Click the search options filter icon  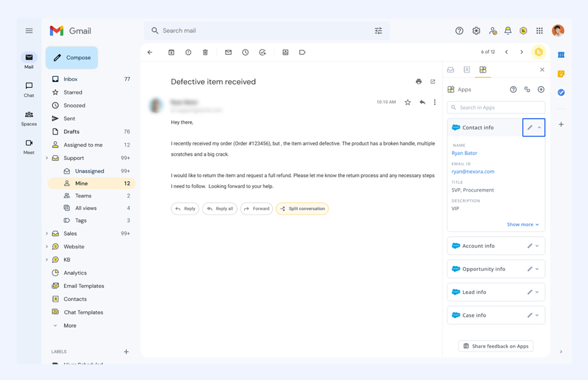click(x=378, y=31)
